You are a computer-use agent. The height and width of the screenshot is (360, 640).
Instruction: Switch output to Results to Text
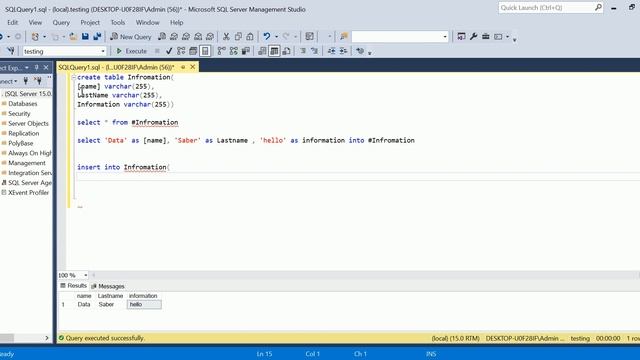(x=262, y=51)
